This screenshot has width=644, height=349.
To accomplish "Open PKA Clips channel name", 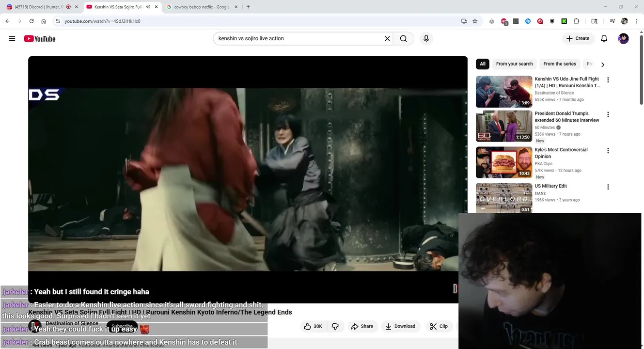I will tap(544, 164).
